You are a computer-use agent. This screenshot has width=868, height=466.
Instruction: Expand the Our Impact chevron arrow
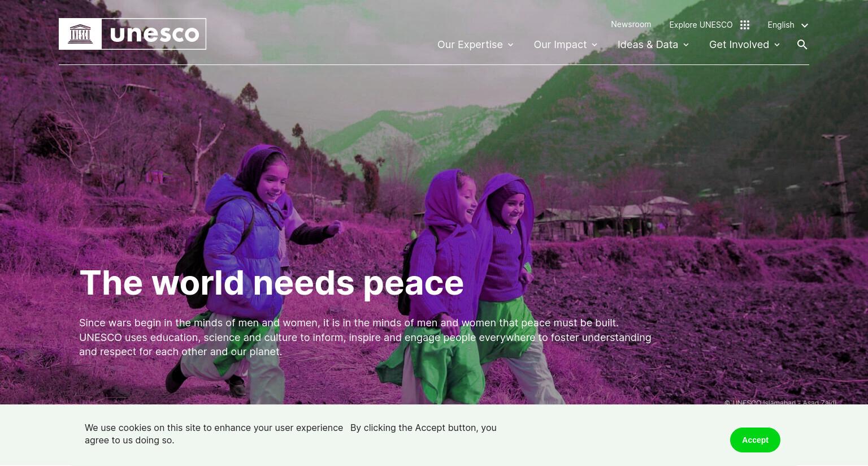point(594,45)
